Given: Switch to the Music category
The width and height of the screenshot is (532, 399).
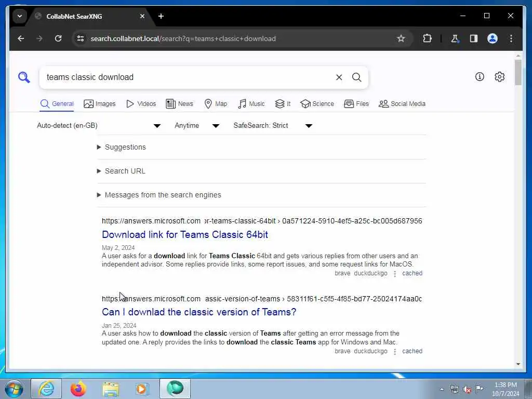Looking at the screenshot, I should [x=251, y=104].
